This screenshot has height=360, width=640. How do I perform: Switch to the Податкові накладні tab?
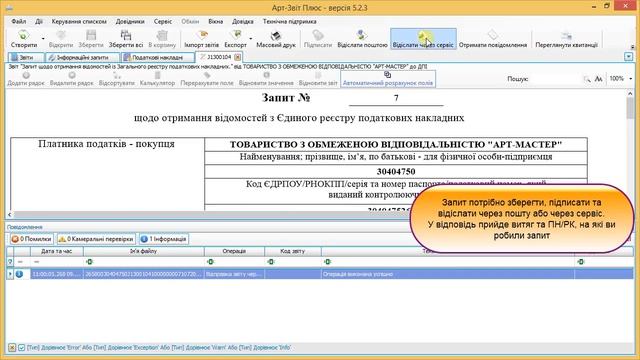click(157, 57)
